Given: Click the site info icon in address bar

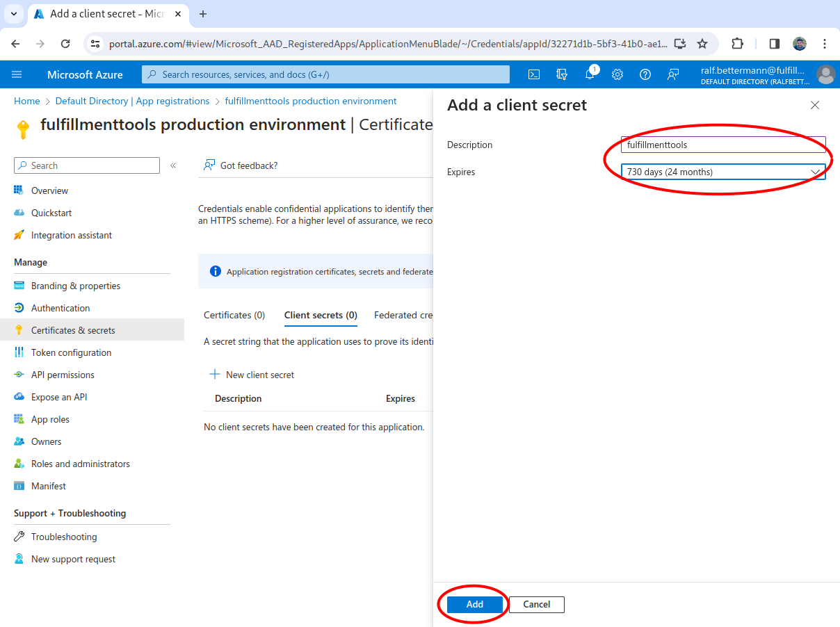Looking at the screenshot, I should [x=96, y=44].
